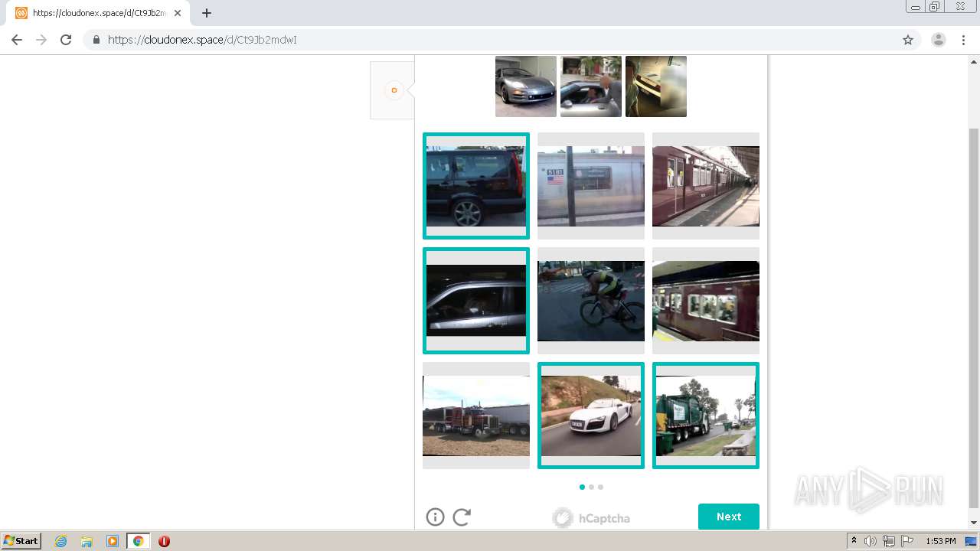Close the cloudonex.space tab
This screenshot has width=980, height=551.
pos(178,13)
